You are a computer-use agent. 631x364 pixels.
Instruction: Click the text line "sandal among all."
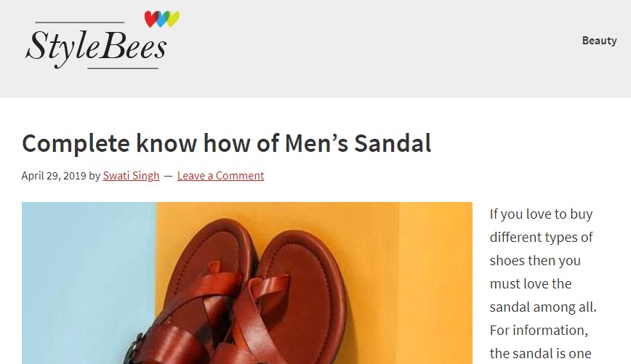pyautogui.click(x=543, y=307)
